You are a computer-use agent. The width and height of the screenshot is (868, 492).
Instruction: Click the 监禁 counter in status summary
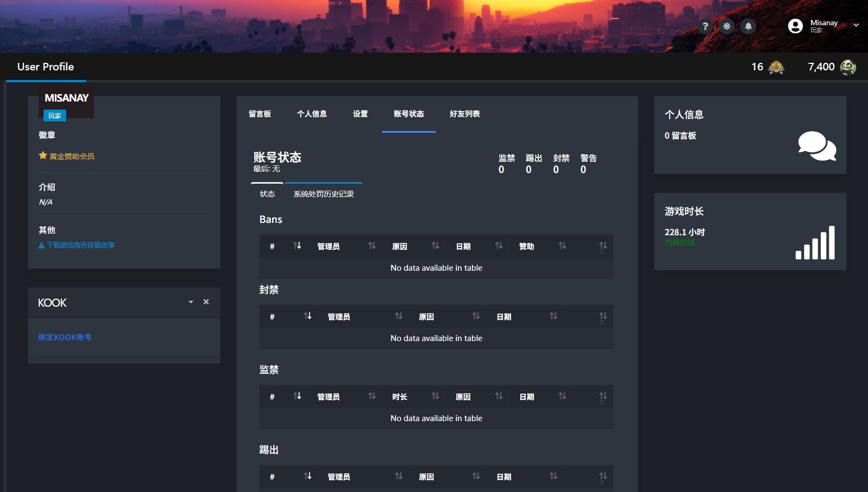(506, 164)
